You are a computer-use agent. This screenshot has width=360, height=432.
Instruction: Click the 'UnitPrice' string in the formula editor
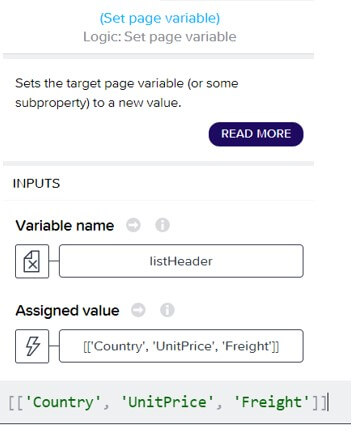coord(167,402)
